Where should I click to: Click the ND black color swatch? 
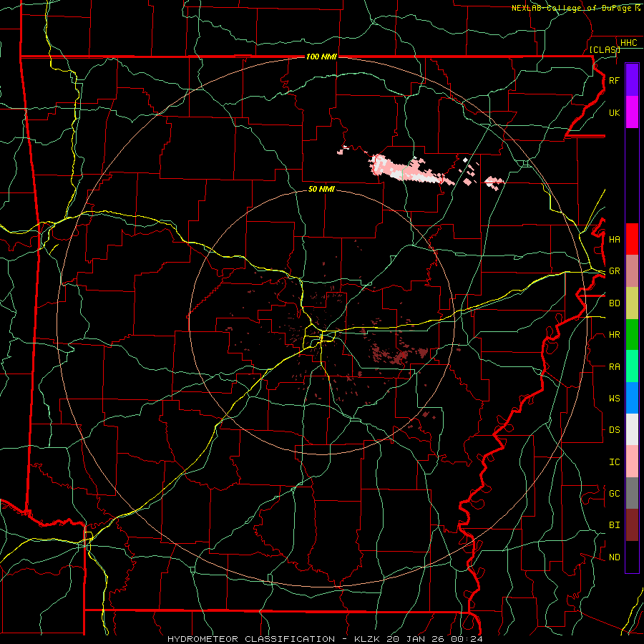click(x=632, y=557)
